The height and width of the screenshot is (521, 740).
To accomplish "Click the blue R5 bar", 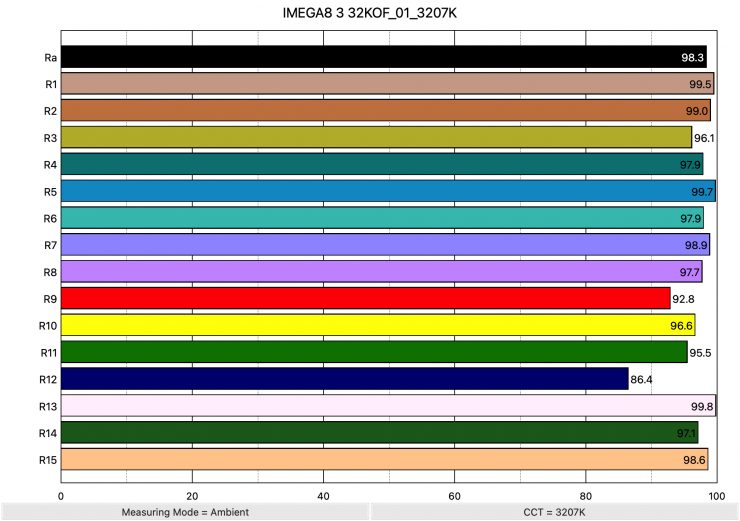I will tap(387, 191).
